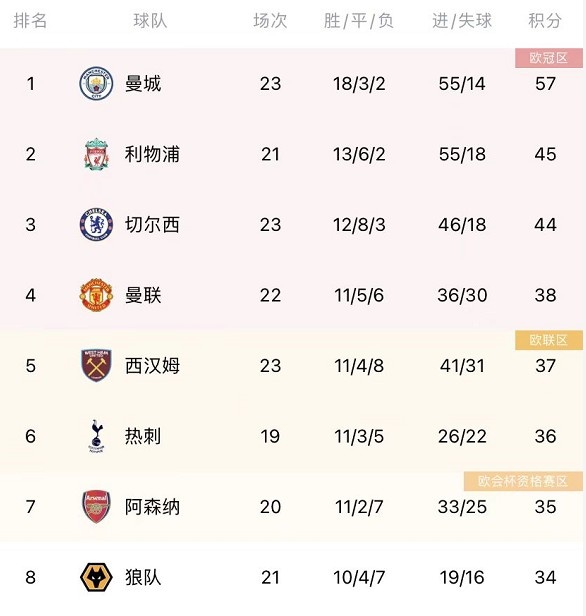
Task: Click the 欧会杯资格赛区 label
Action: [523, 481]
